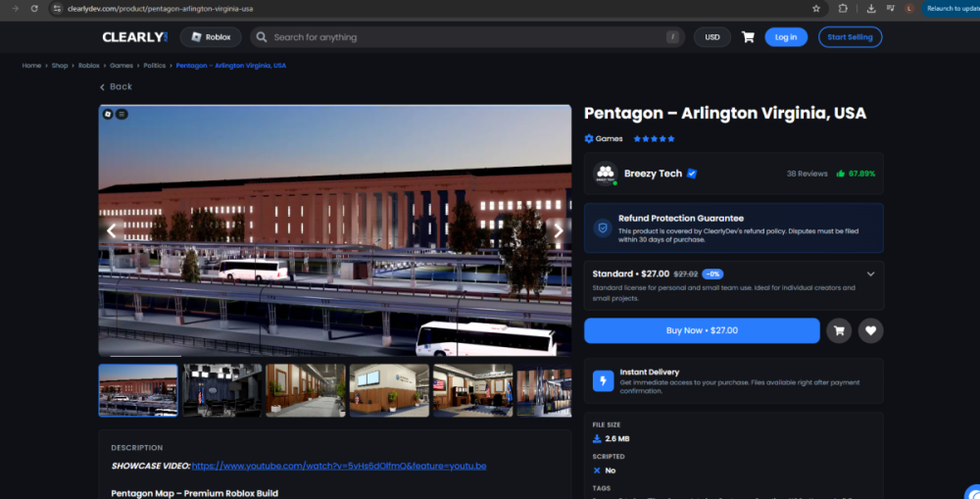The height and width of the screenshot is (499, 980).
Task: Favorite the product with heart icon
Action: point(870,330)
